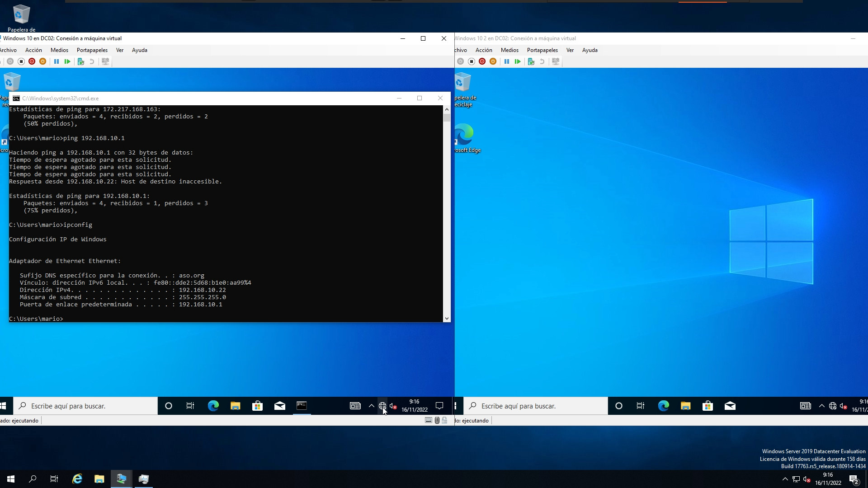Click the green Reset icon in left VM toolbar
The height and width of the screenshot is (488, 868).
pos(67,61)
